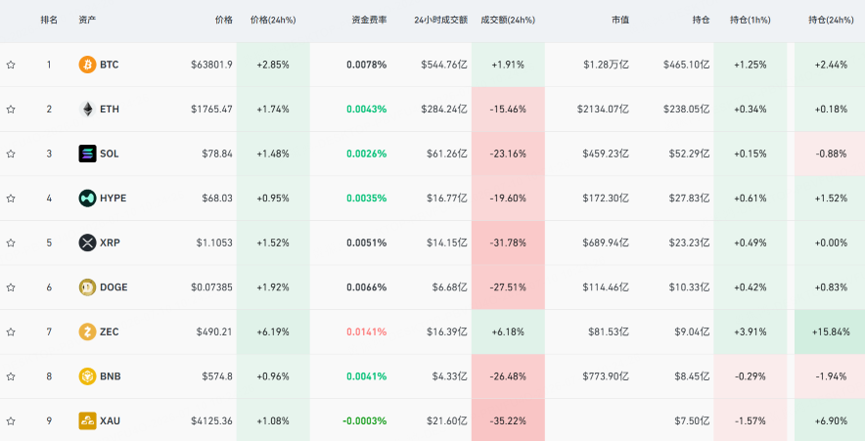Click DOGE funding rate 0.0066%
The height and width of the screenshot is (441, 865).
(x=366, y=287)
